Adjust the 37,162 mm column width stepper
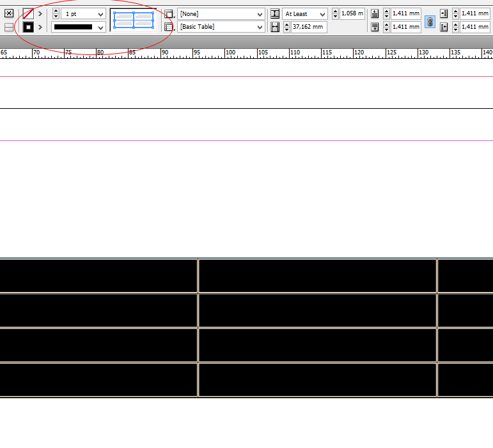The image size is (493, 448). coord(286,27)
